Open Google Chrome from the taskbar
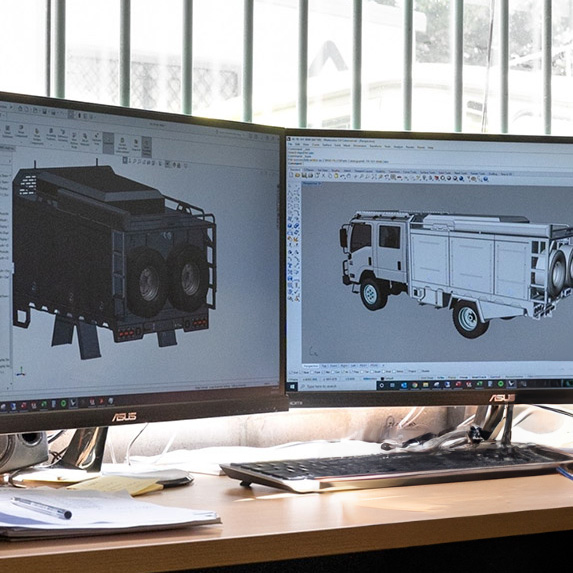This screenshot has height=573, width=573. [x=415, y=385]
